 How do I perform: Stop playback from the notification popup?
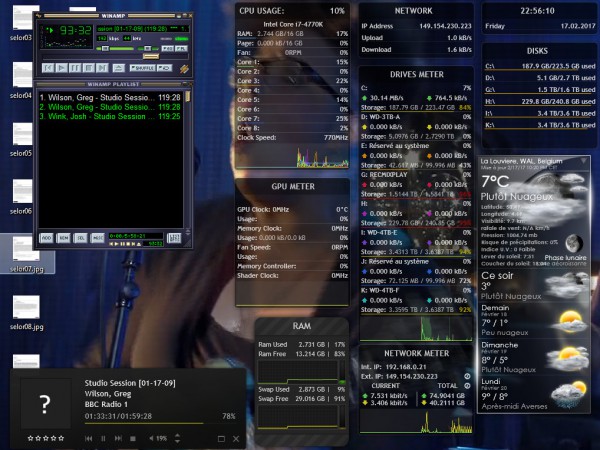point(133,439)
